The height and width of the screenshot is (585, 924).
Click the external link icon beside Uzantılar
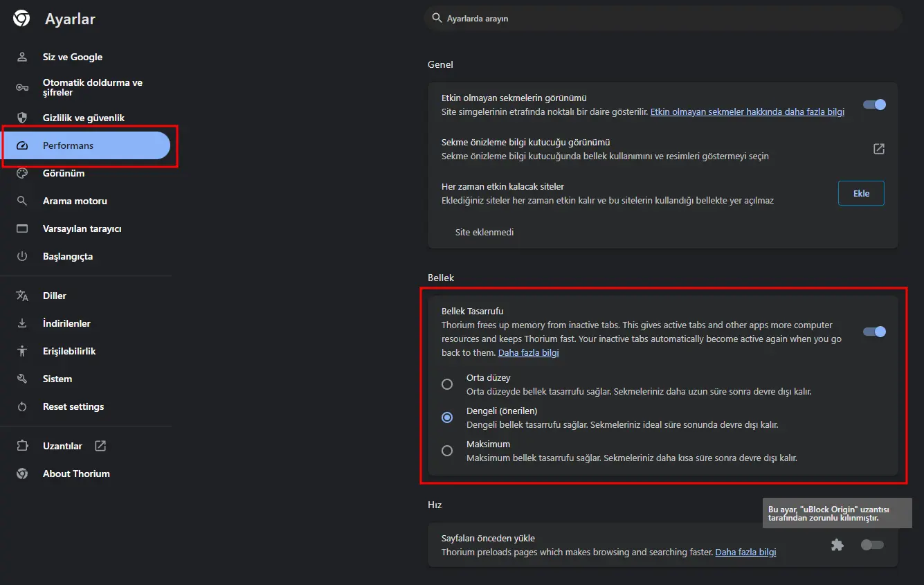point(100,446)
